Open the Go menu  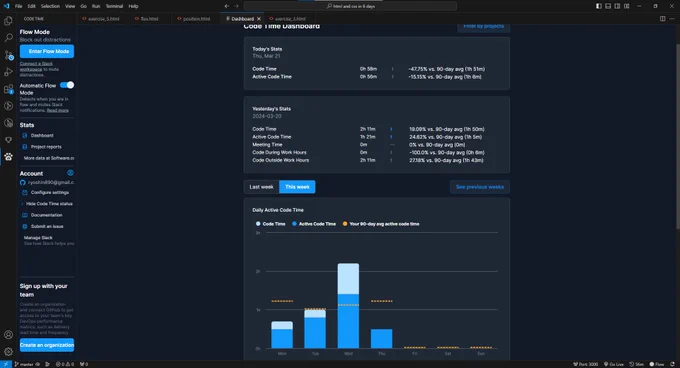83,6
